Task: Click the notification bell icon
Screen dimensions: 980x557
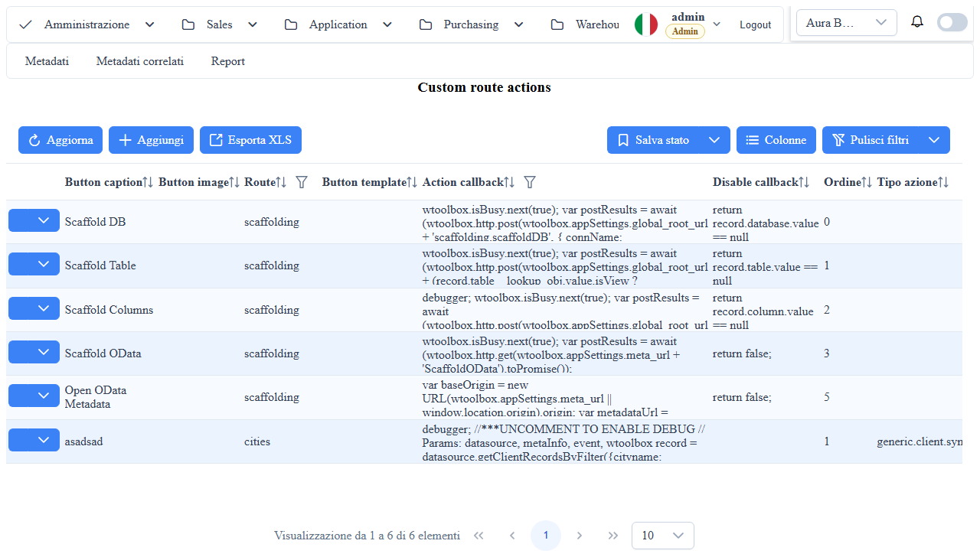Action: point(917,22)
